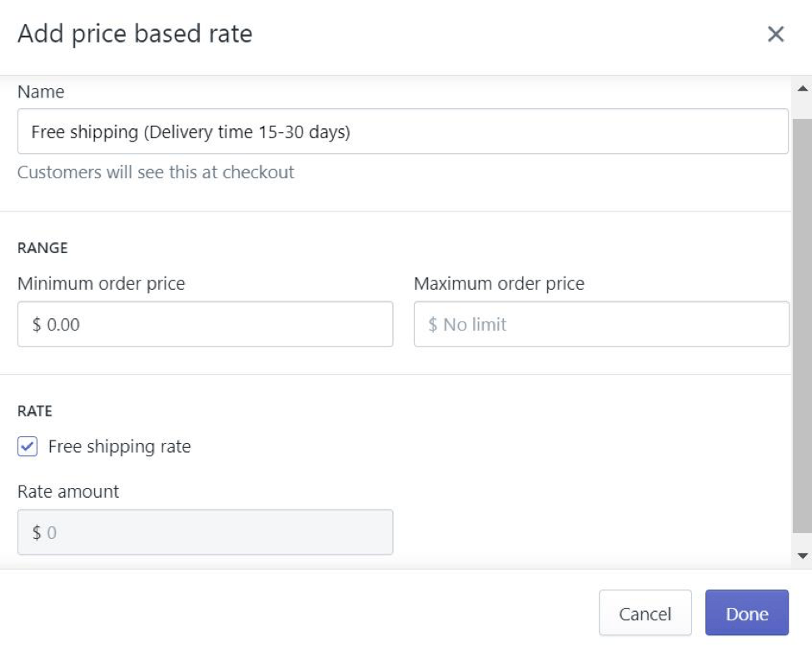Click the Free shipping rate label text
This screenshot has width=812, height=652.
point(119,447)
